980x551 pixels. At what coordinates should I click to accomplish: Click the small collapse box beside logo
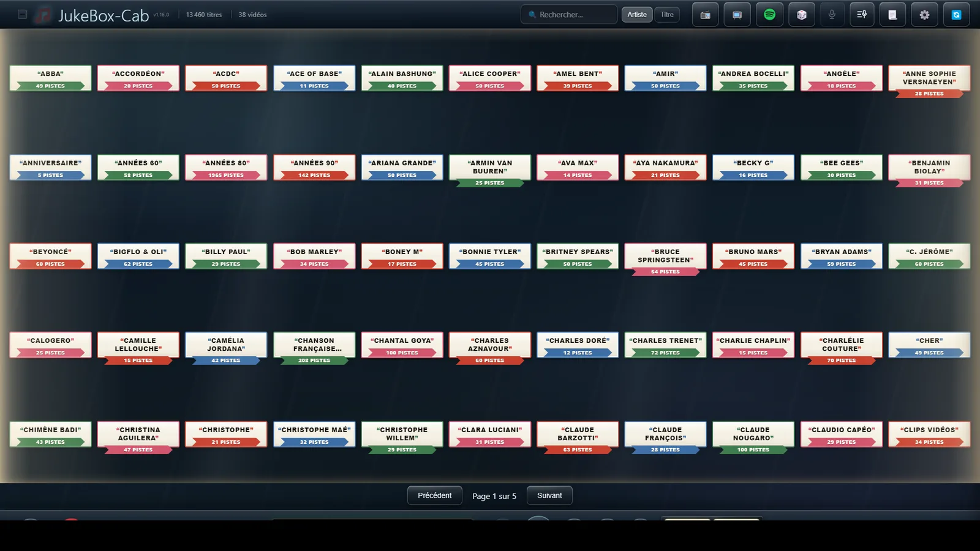(22, 14)
